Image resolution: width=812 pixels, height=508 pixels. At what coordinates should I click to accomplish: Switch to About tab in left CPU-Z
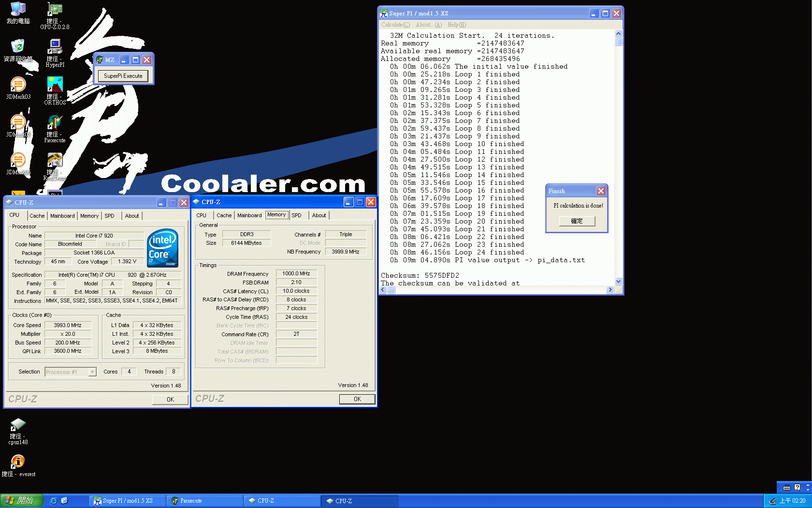pyautogui.click(x=132, y=216)
